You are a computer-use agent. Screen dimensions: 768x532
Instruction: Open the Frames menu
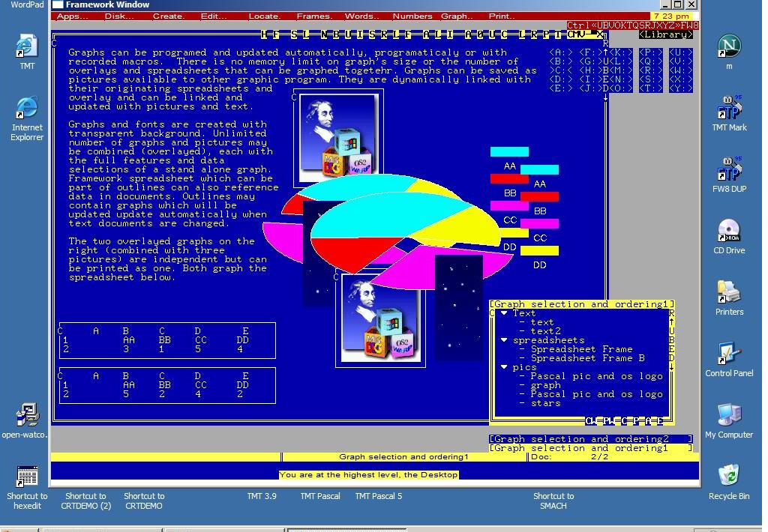(313, 16)
